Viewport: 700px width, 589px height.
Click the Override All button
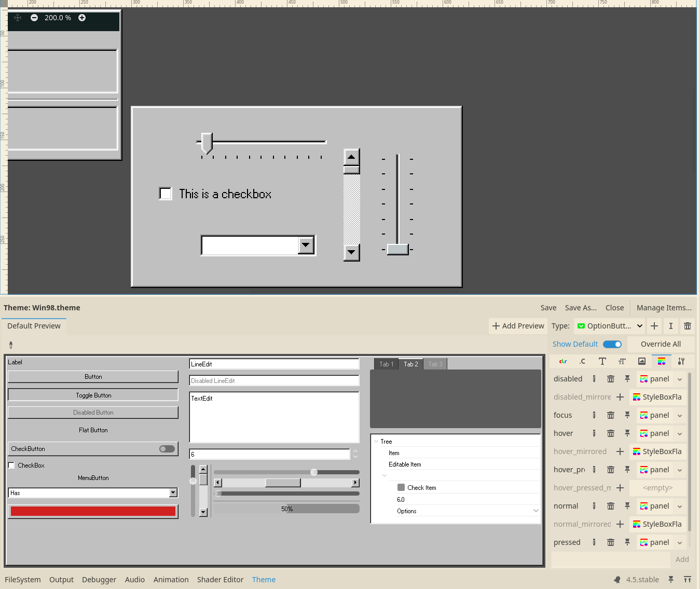(x=660, y=344)
